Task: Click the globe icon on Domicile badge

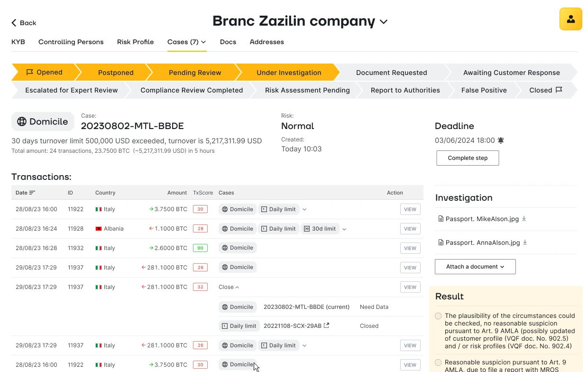Action: click(x=22, y=121)
